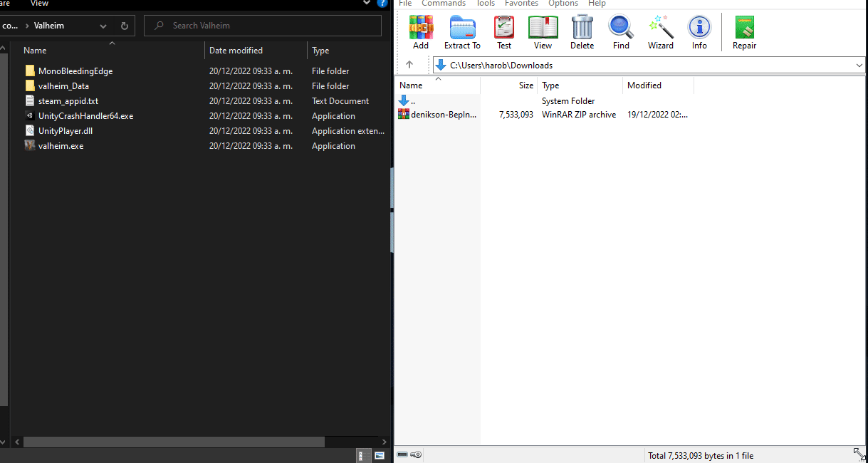Switch Explorer to details view icon
The height and width of the screenshot is (463, 868).
[362, 454]
